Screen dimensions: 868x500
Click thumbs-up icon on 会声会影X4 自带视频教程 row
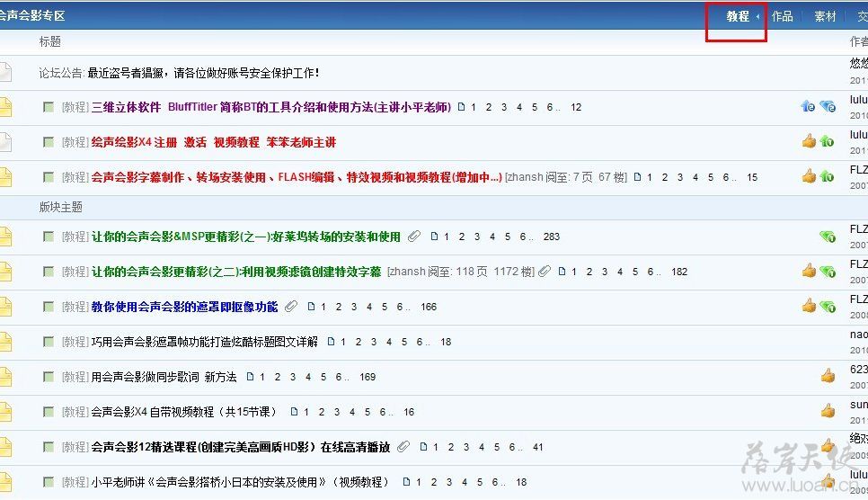tap(828, 411)
